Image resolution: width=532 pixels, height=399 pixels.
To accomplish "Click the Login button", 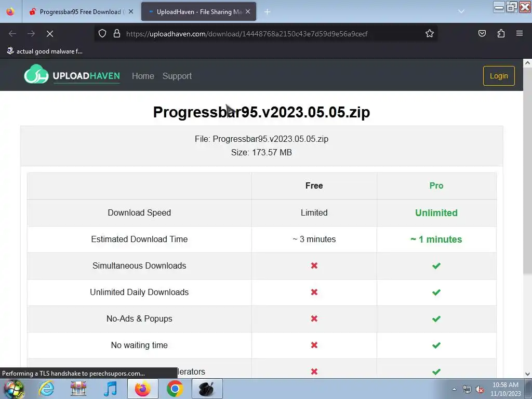I will pos(499,76).
